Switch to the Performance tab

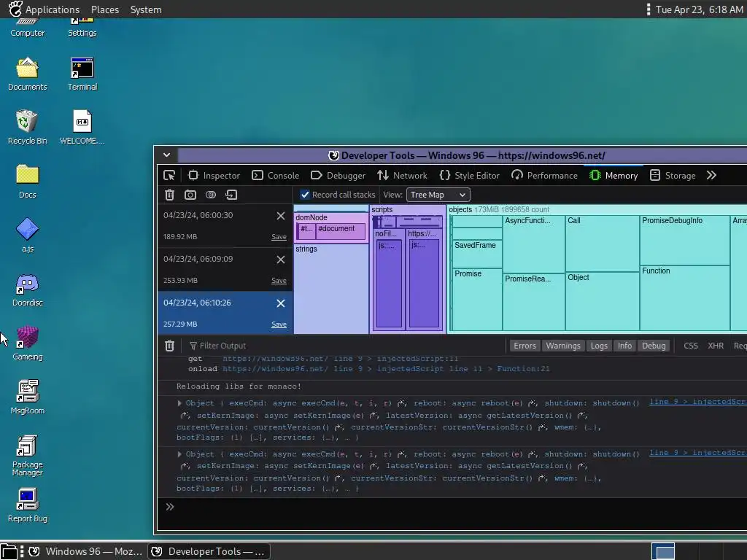click(x=544, y=175)
